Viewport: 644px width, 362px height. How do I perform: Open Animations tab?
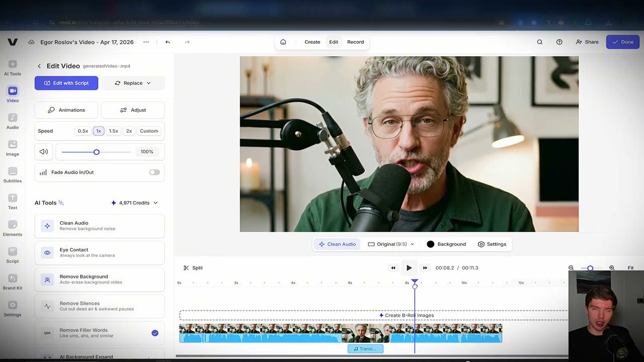pos(66,110)
